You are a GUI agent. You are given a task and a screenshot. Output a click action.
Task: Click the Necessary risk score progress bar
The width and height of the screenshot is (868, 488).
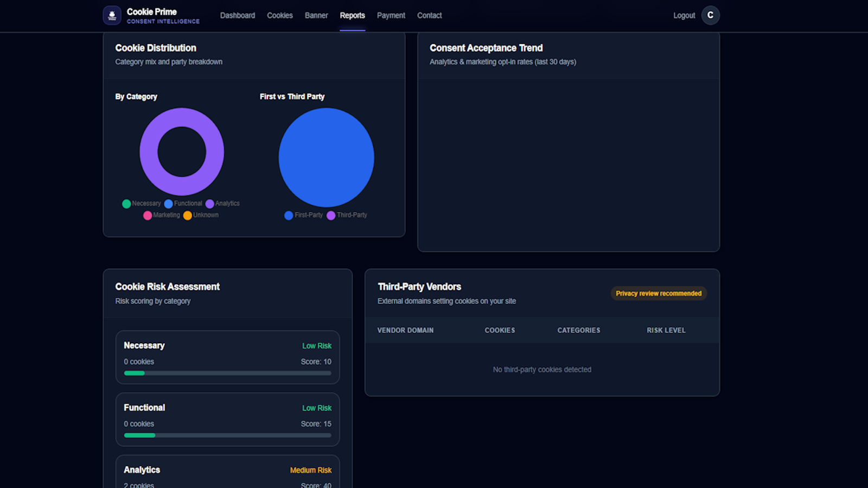tap(227, 373)
